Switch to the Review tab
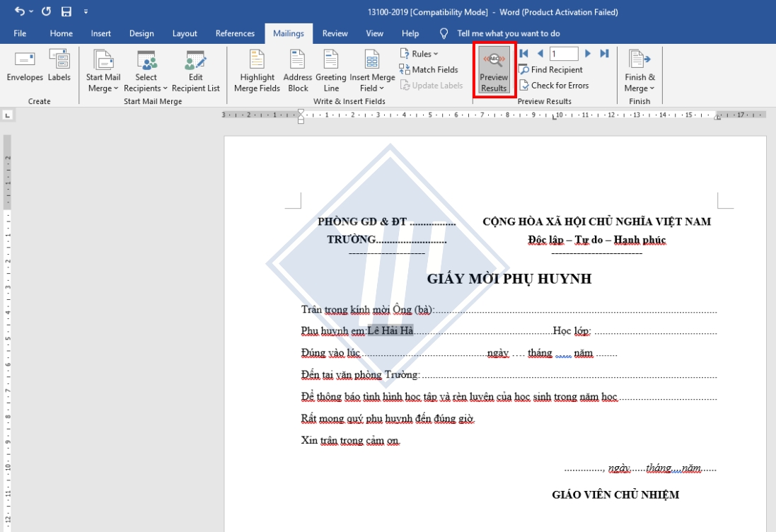Image resolution: width=776 pixels, height=532 pixels. click(335, 33)
